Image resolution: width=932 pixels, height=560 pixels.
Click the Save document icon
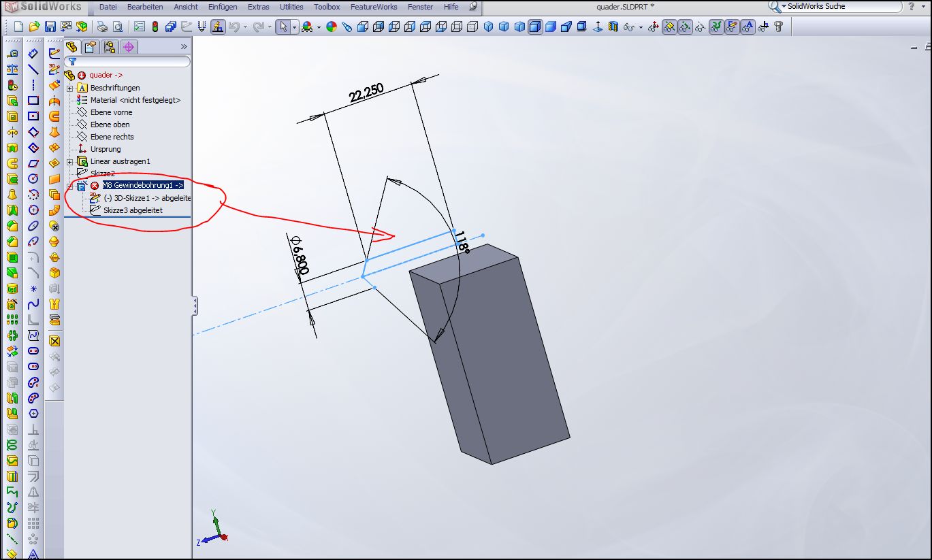point(50,27)
